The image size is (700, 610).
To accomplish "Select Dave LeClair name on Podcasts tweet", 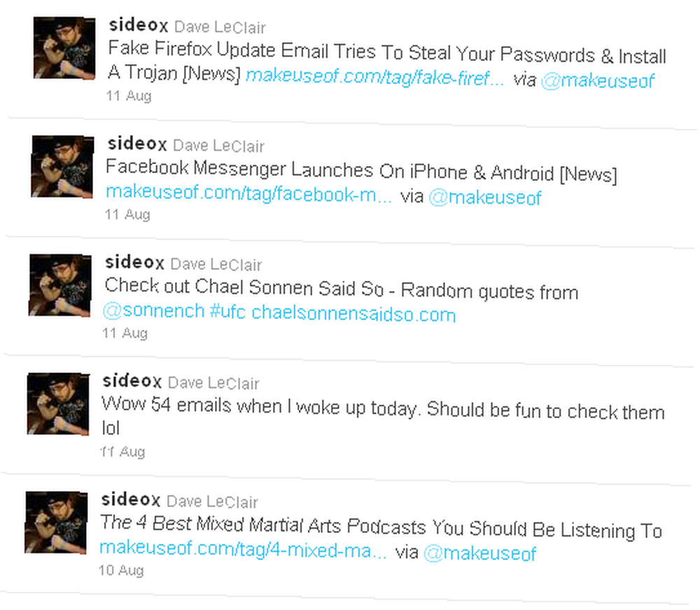I will (x=212, y=502).
